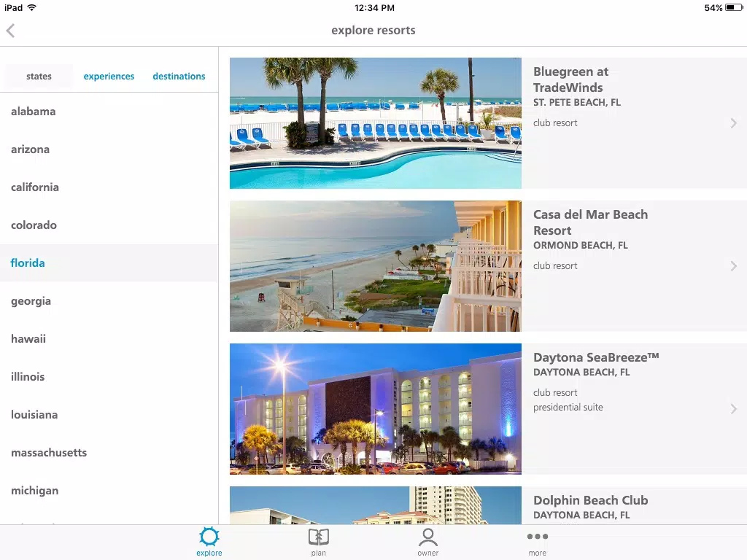Open Bluegreen at TradeWinds title

click(570, 79)
